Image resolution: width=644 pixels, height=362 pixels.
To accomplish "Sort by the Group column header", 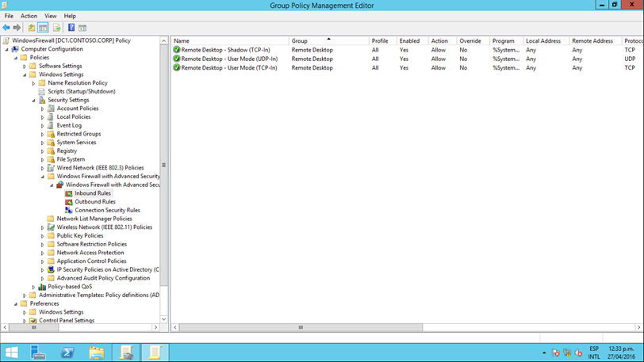I will pyautogui.click(x=329, y=41).
